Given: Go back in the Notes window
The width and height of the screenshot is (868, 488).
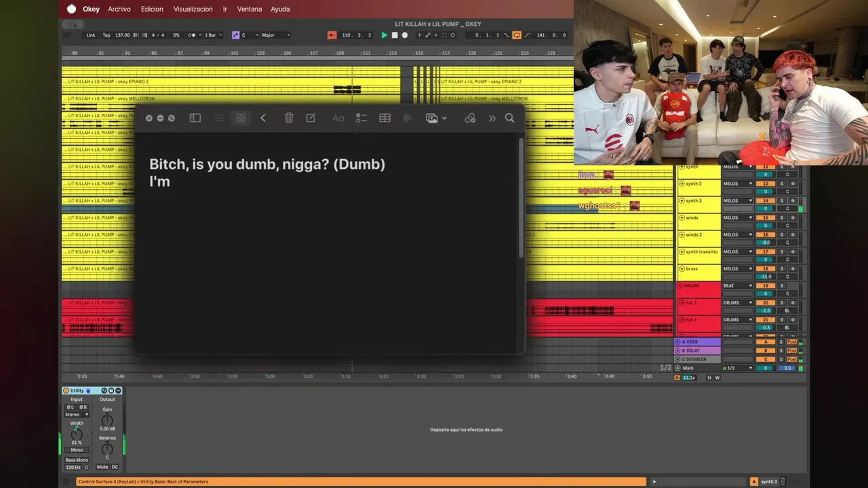Looking at the screenshot, I should point(263,118).
